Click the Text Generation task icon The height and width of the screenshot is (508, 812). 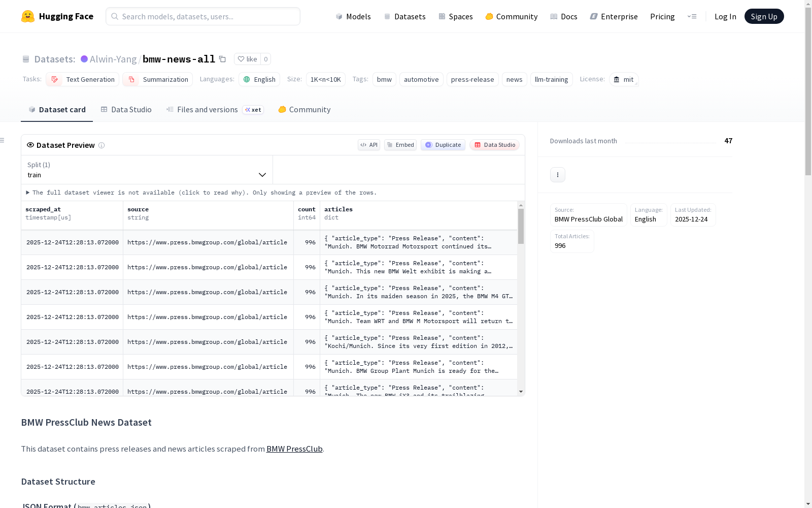[x=55, y=79]
